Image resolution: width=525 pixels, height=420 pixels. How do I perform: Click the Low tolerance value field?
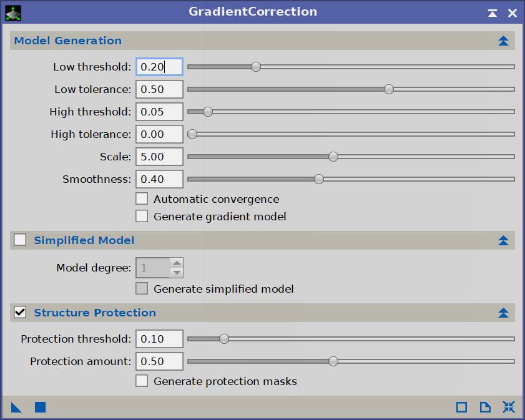tap(159, 89)
